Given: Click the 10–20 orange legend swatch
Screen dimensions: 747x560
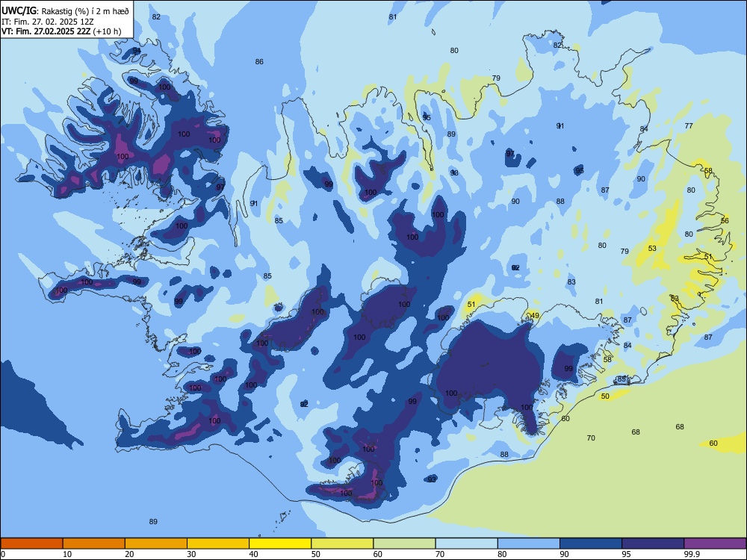Looking at the screenshot, I should coord(94,544).
